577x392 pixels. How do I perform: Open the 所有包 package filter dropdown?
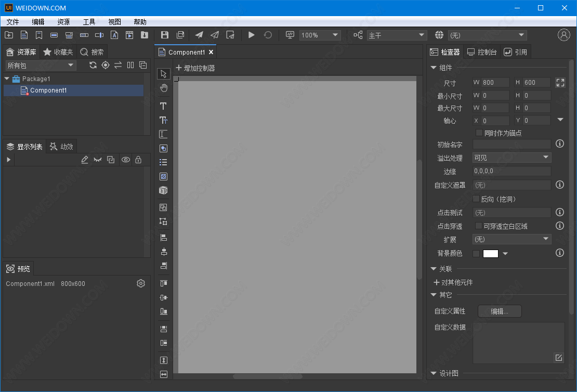tap(41, 66)
